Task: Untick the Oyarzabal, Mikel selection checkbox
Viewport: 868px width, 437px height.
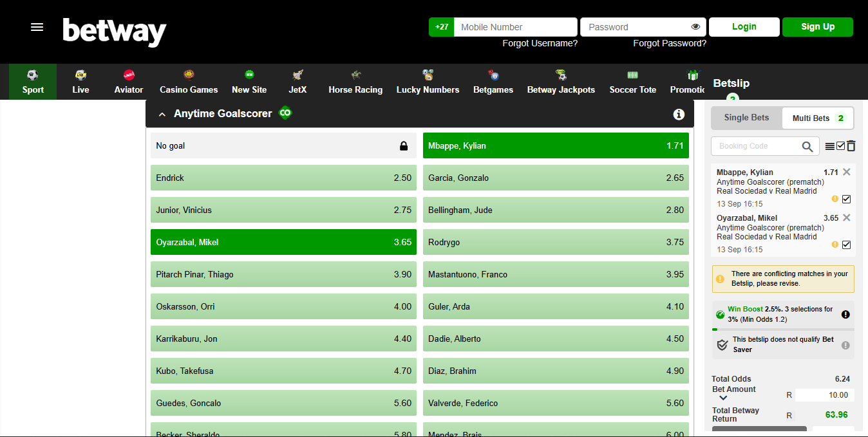Action: 846,245
